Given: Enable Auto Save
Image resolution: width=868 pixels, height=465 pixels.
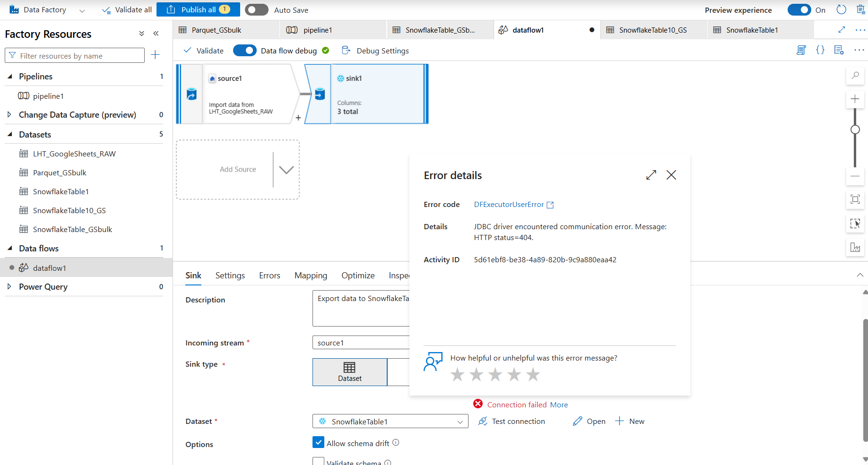Looking at the screenshot, I should tap(257, 9).
